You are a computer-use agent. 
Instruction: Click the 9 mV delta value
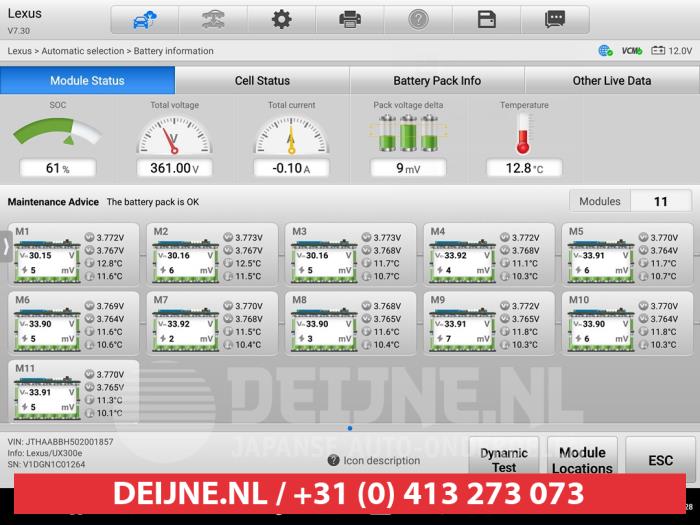click(x=408, y=168)
